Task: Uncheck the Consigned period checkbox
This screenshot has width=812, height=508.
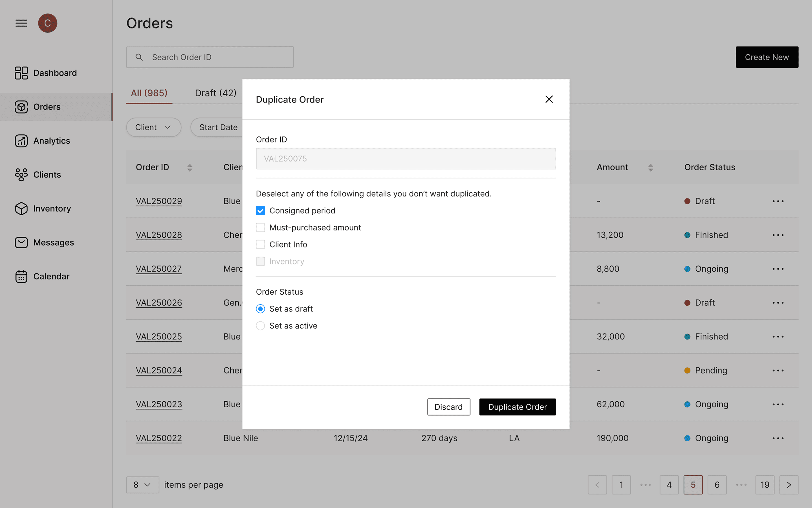Action: pos(261,211)
